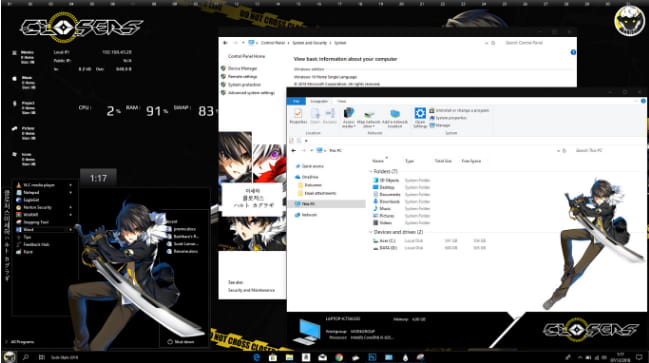Click System properties in the ribbon

tap(448, 118)
